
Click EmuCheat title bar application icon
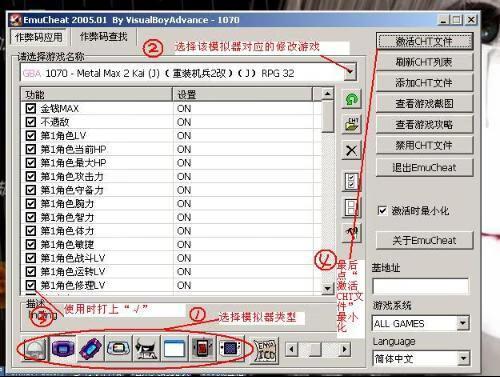pos(15,20)
